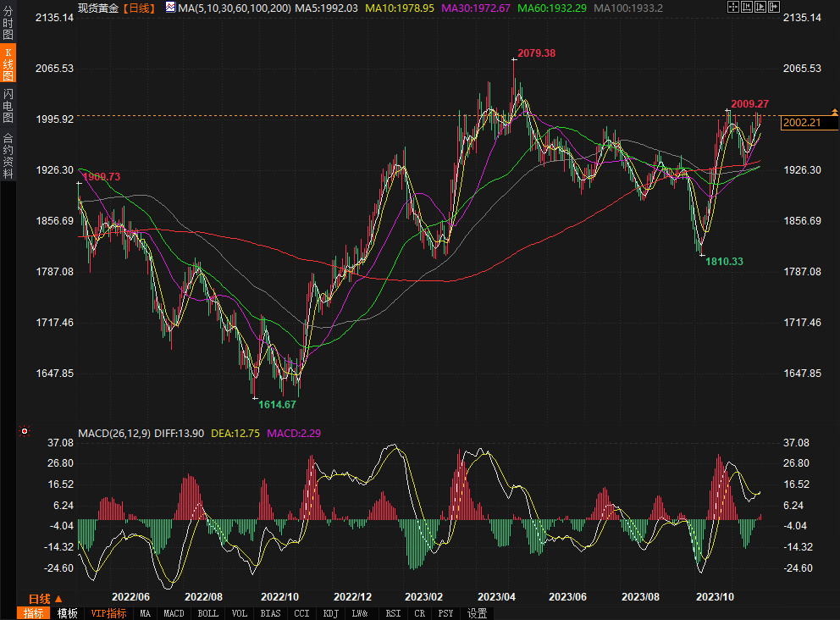840x620 pixels.
Task: Select the CCI indicator button
Action: (301, 613)
